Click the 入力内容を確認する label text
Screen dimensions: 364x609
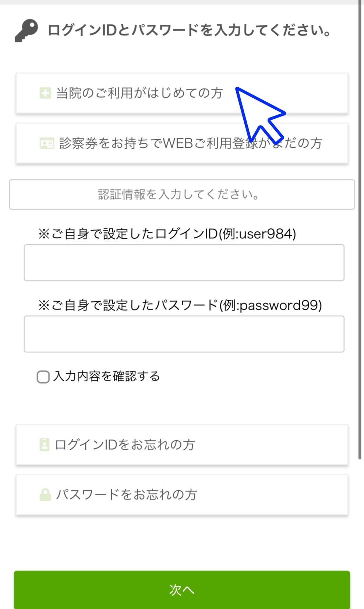tap(107, 376)
